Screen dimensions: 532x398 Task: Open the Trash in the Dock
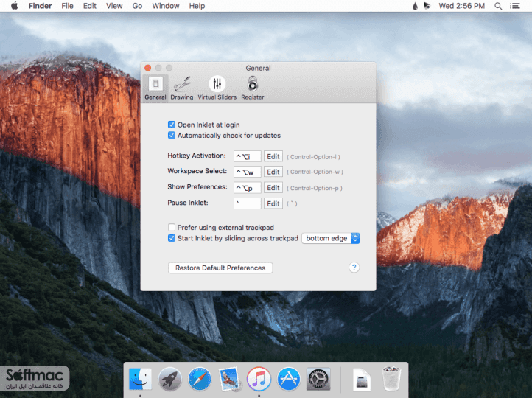[x=391, y=379]
